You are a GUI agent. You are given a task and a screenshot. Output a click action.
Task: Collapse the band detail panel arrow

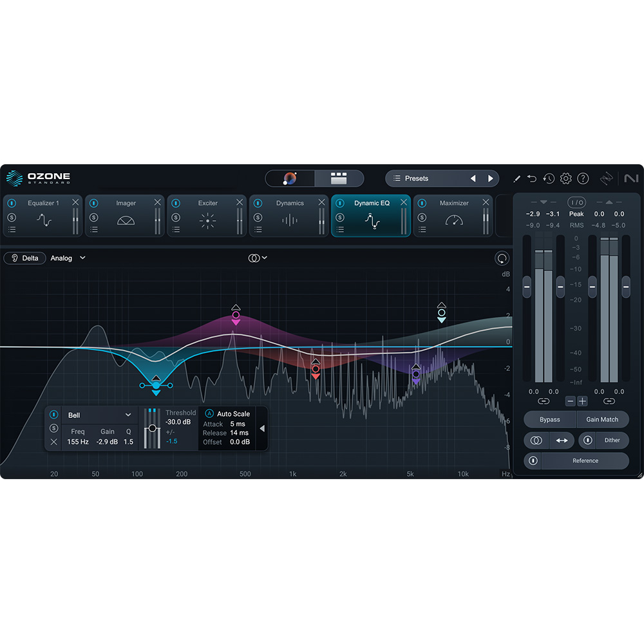click(x=262, y=429)
